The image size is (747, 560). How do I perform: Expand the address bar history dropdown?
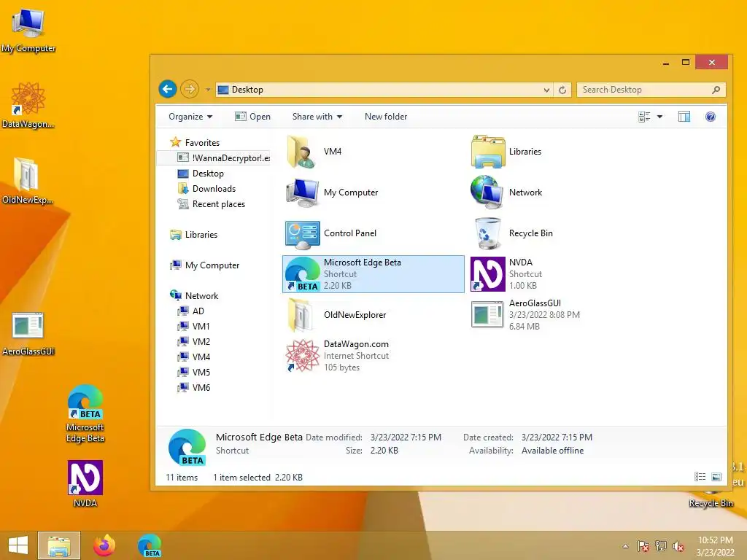coord(546,90)
